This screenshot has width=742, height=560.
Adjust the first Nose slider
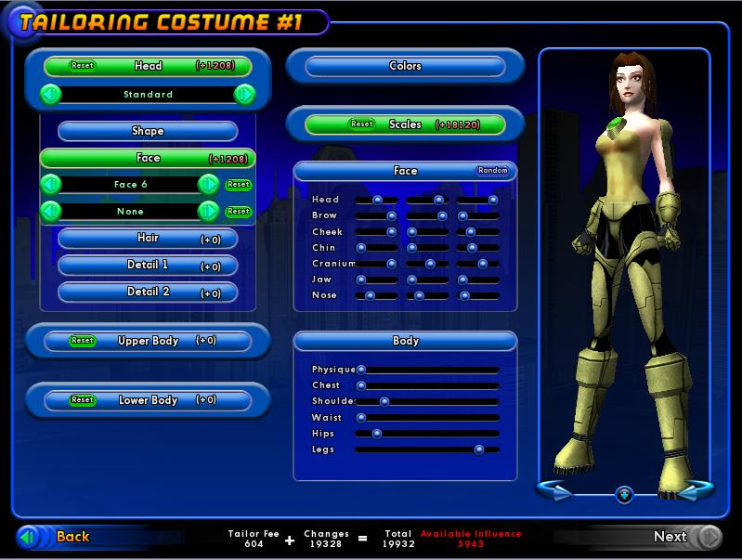pos(377,296)
